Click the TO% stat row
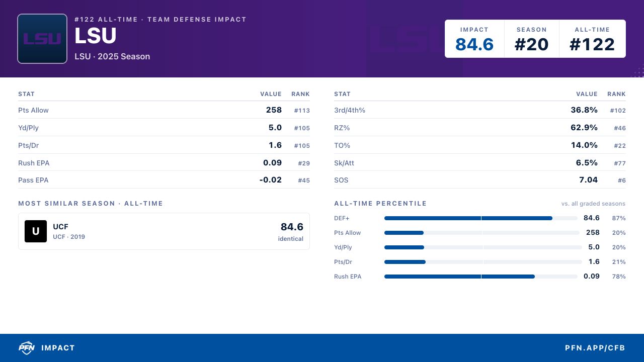Viewport: 644px width, 362px height. point(480,145)
